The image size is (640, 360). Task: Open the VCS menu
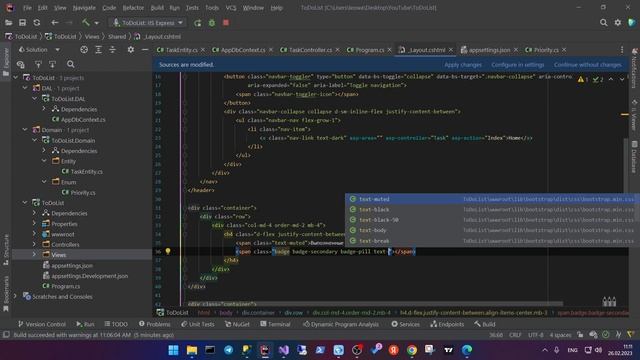(231, 8)
